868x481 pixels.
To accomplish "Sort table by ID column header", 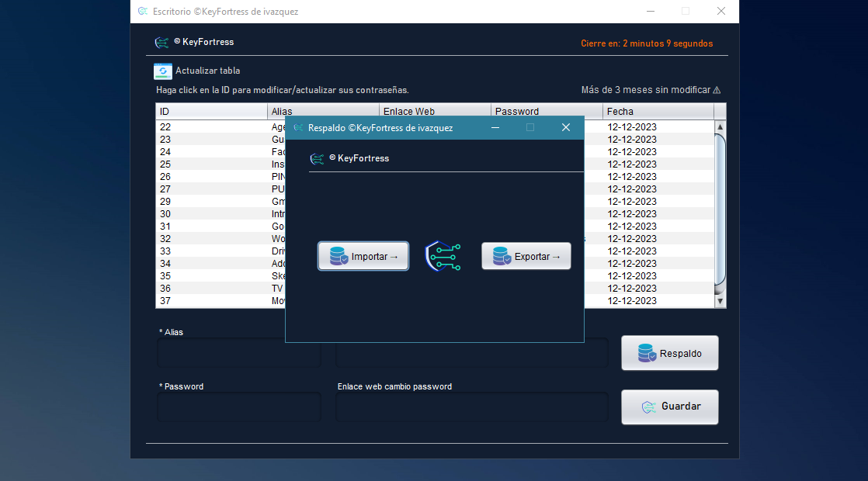I will coord(211,112).
